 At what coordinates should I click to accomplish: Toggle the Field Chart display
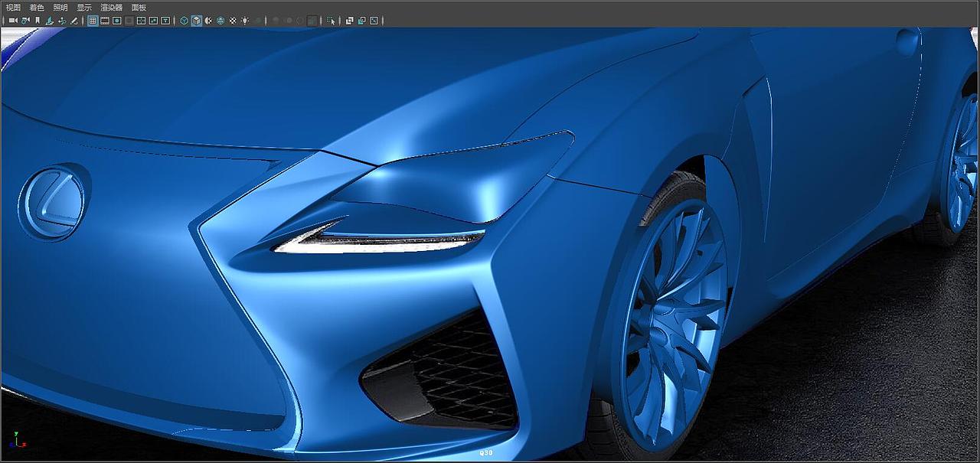(x=141, y=21)
